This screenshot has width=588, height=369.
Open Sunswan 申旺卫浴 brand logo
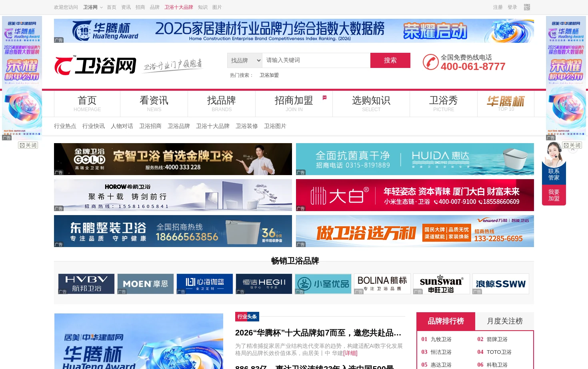(x=442, y=284)
